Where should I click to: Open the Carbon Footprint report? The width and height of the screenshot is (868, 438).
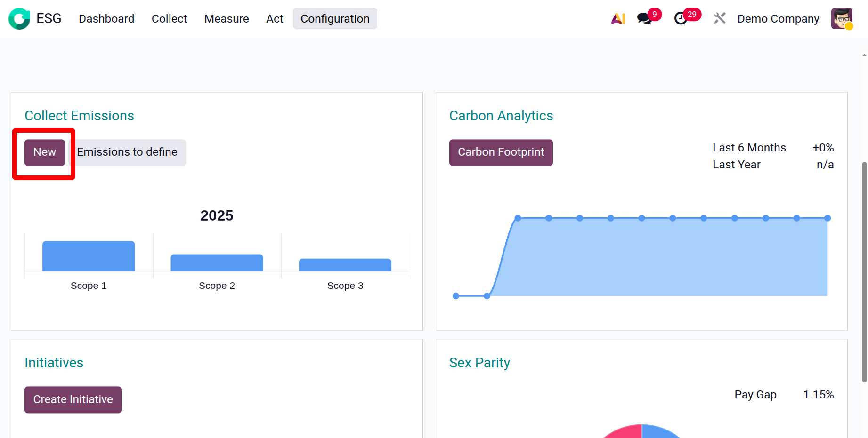[501, 152]
